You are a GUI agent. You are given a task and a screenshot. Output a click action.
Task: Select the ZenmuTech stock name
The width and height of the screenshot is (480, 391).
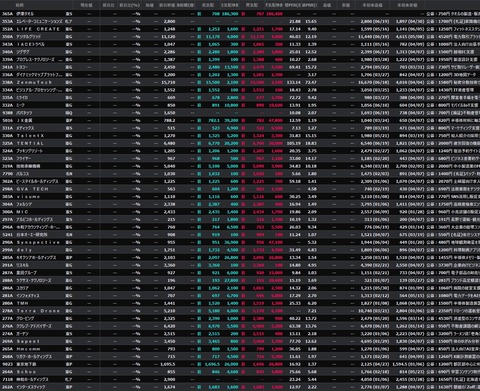(34, 82)
